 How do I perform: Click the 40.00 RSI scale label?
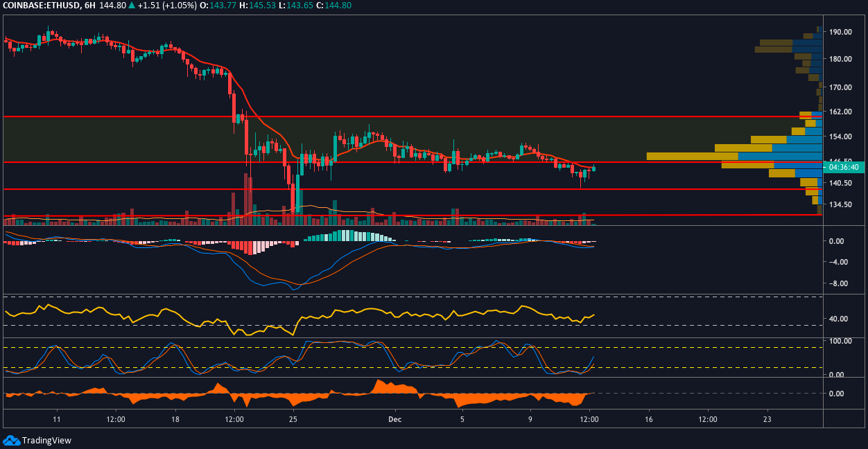840,319
